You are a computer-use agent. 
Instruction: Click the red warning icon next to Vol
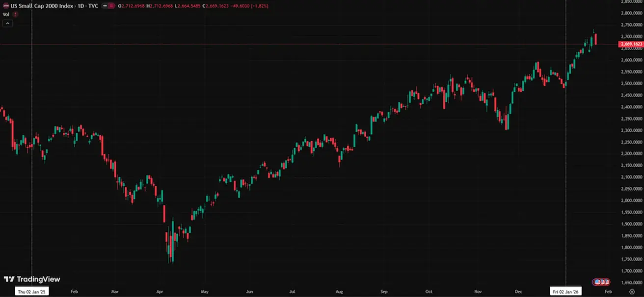15,15
